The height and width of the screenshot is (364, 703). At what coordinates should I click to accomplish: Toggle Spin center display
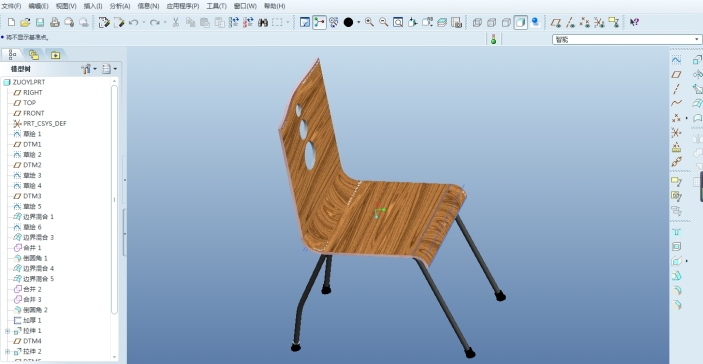click(x=319, y=22)
